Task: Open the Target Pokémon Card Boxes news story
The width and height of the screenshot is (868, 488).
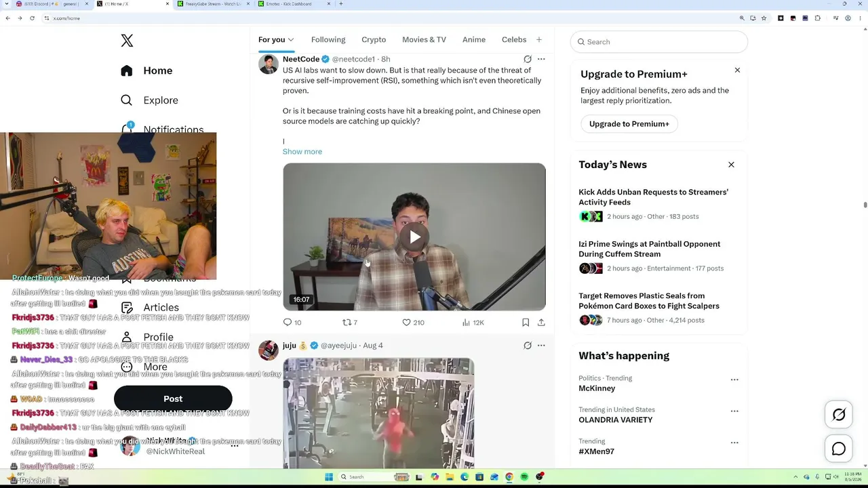Action: 649,301
